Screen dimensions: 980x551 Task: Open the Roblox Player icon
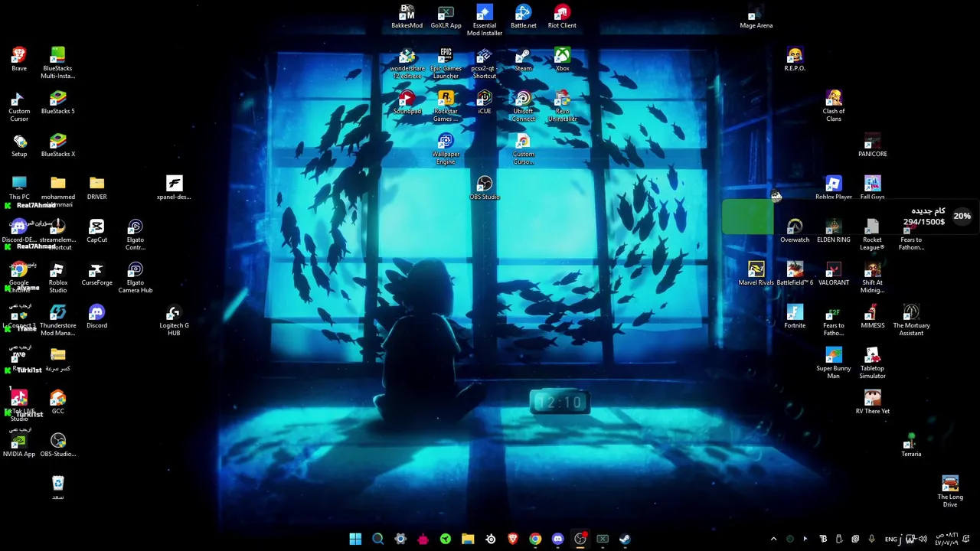tap(834, 188)
